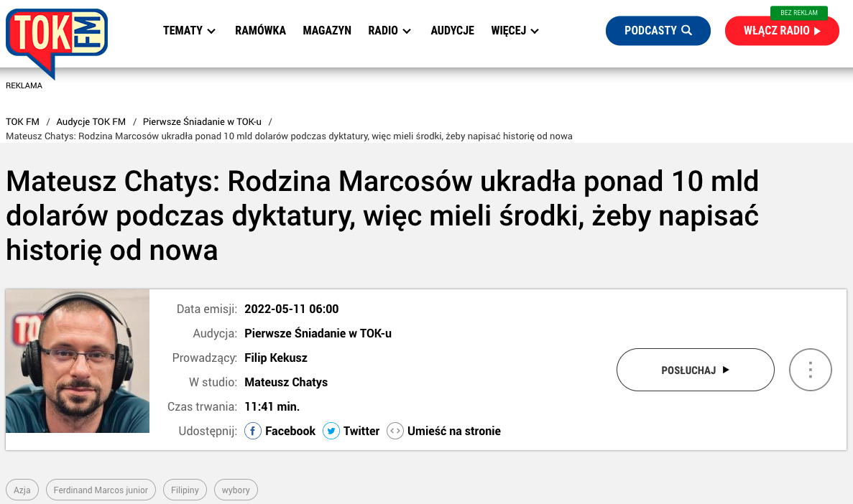Click the guest photo thumbnail
Viewport: 853px width, 504px height.
[78, 361]
